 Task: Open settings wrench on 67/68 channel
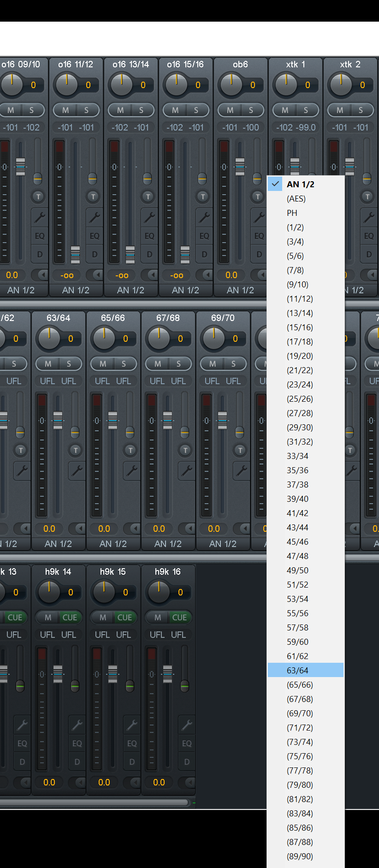186,470
